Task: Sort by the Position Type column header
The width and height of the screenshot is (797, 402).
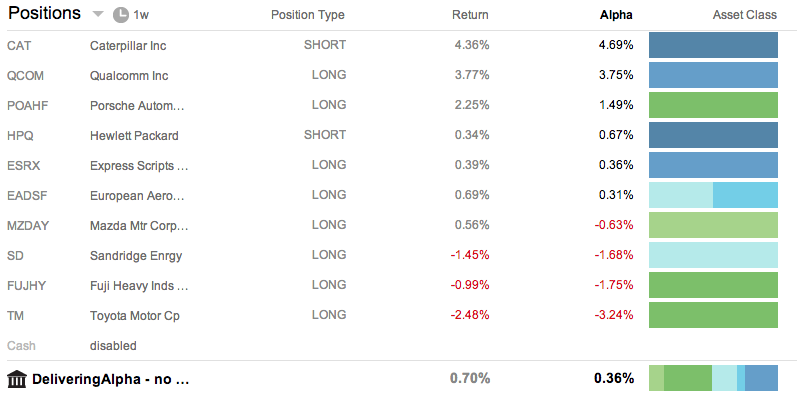Action: point(308,15)
